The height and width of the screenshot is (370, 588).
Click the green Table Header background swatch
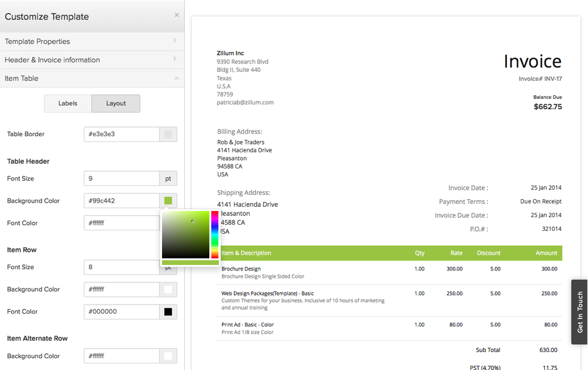[168, 201]
